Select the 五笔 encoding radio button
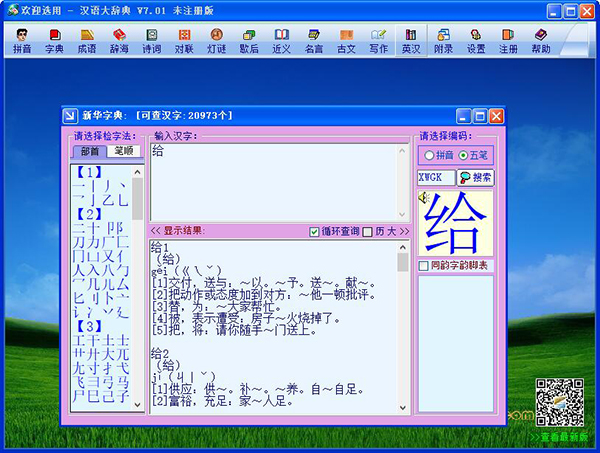 point(463,155)
